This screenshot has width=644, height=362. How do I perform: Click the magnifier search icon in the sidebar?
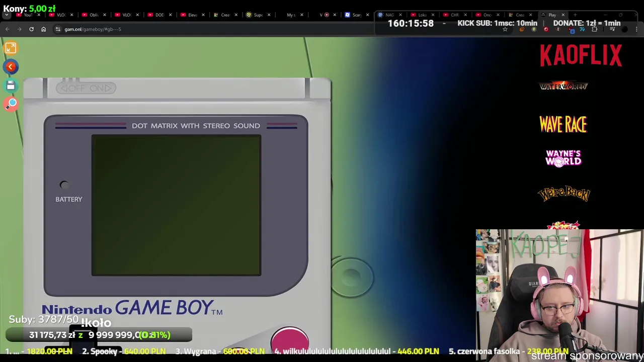11,104
